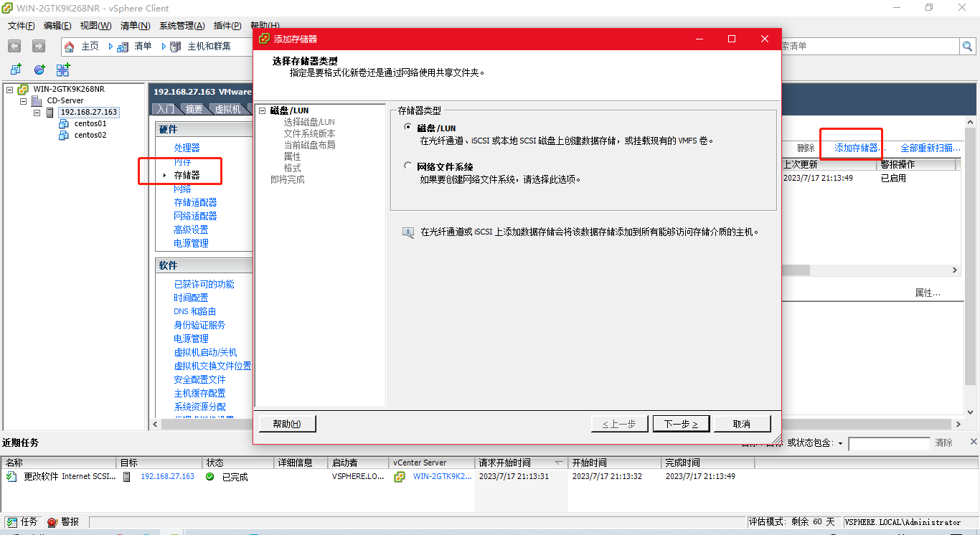Screen dimensions: 980x535
Task: Collapse the 192.168.27.163 host node
Action: point(37,113)
